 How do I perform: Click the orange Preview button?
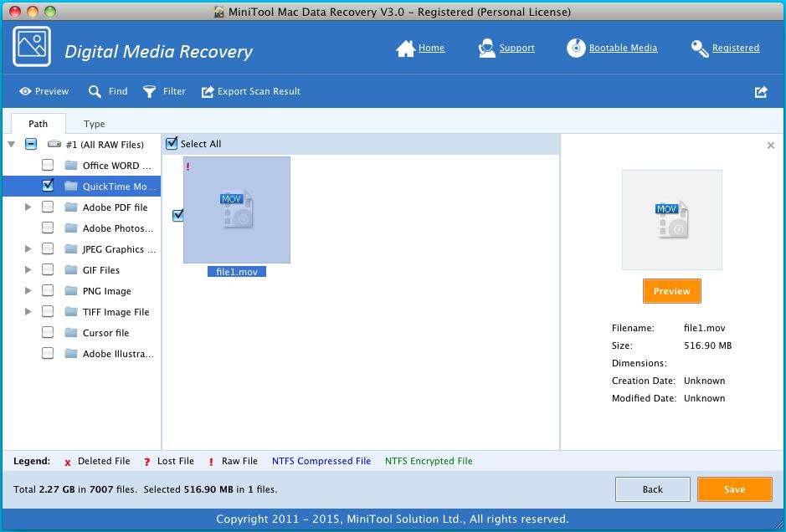tap(671, 291)
